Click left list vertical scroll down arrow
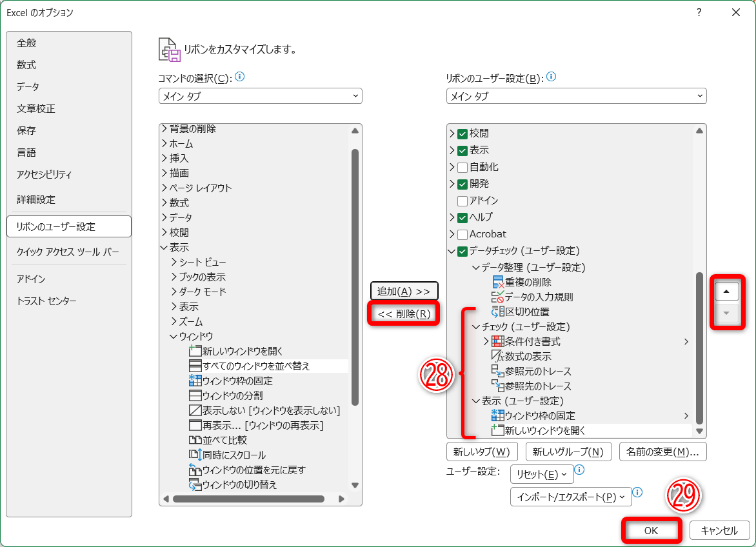756x547 pixels. click(x=355, y=485)
